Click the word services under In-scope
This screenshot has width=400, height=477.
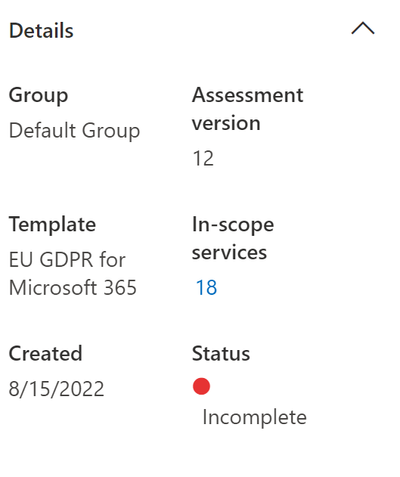229,253
